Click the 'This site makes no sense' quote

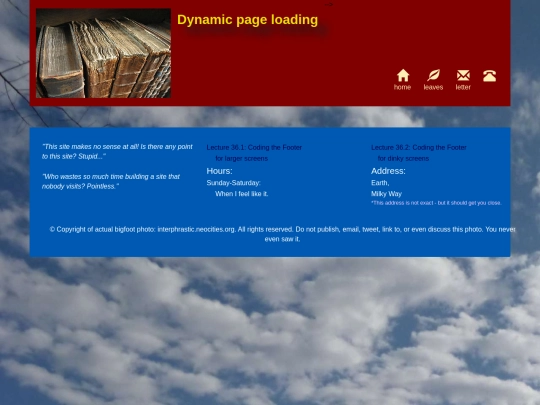click(117, 152)
